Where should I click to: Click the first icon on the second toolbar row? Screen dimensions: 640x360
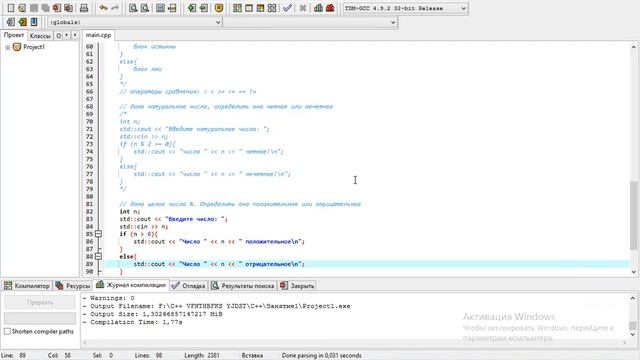tap(11, 22)
